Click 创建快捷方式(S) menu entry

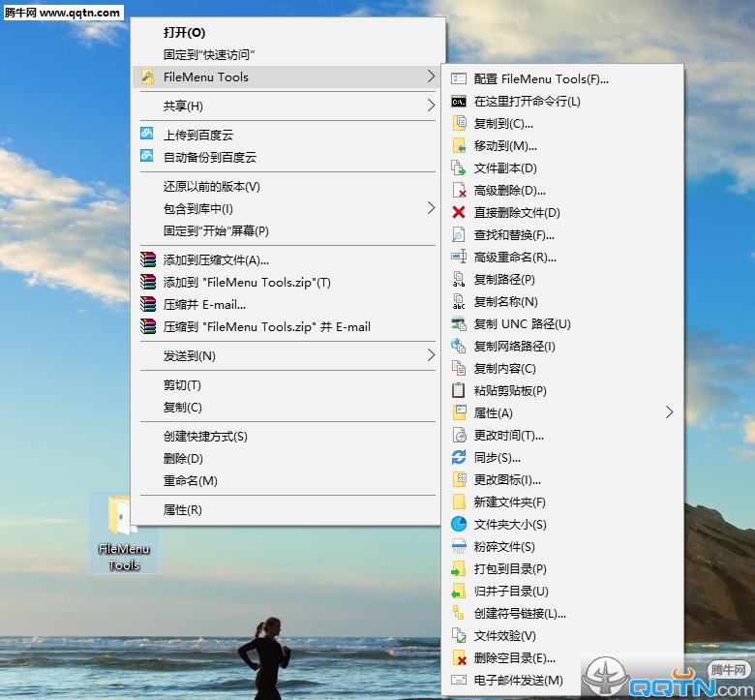205,437
